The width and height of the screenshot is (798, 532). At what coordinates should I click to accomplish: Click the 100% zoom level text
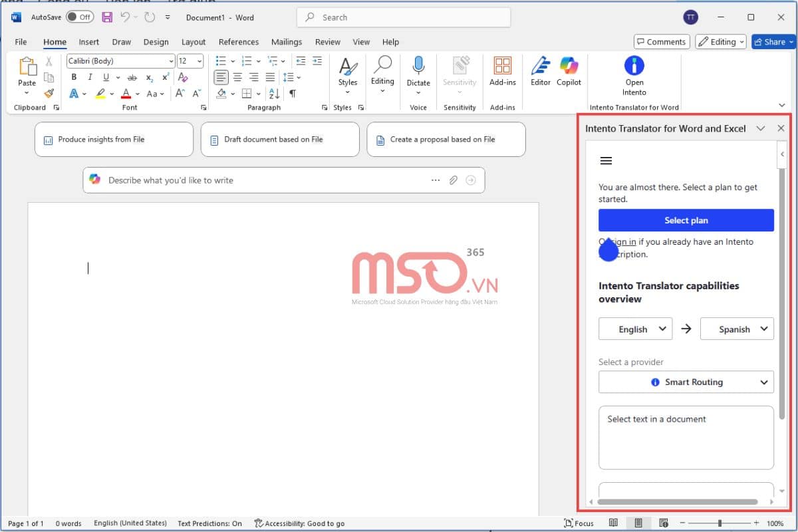pyautogui.click(x=775, y=523)
